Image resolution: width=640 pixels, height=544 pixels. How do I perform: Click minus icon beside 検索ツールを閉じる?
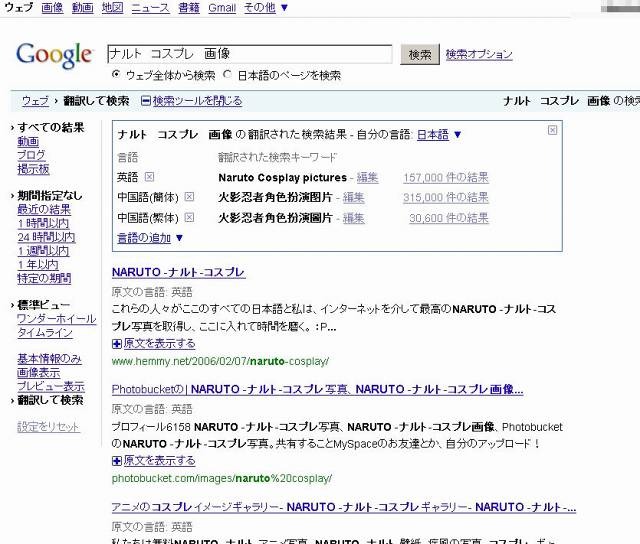pyautogui.click(x=146, y=100)
